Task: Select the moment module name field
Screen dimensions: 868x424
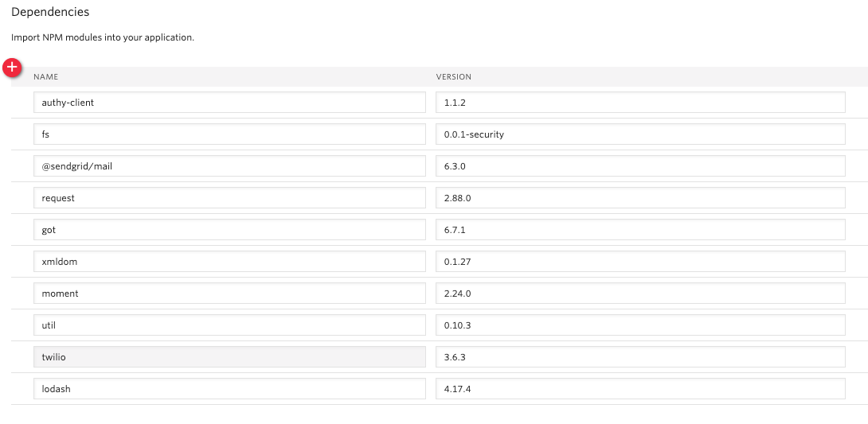Action: click(x=229, y=294)
